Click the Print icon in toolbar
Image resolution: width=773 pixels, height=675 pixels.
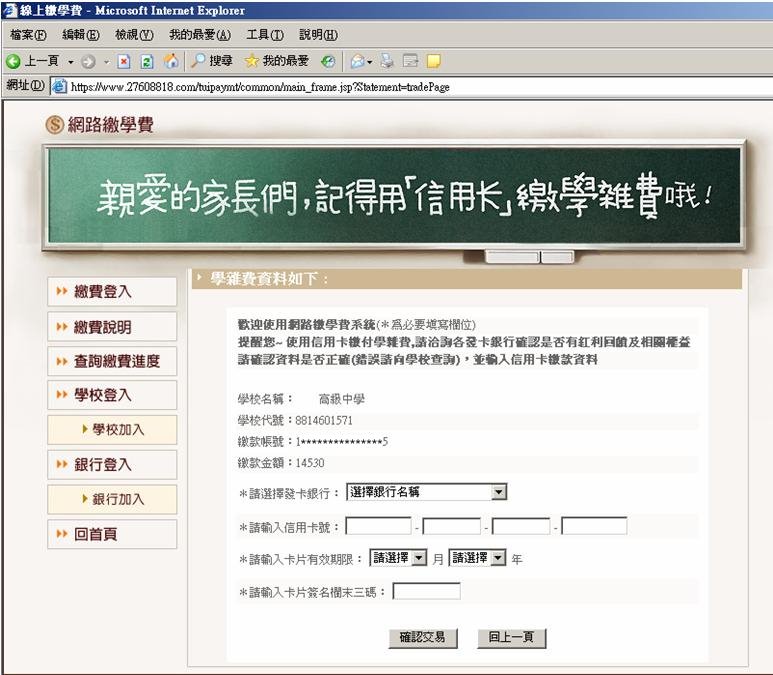coord(388,61)
